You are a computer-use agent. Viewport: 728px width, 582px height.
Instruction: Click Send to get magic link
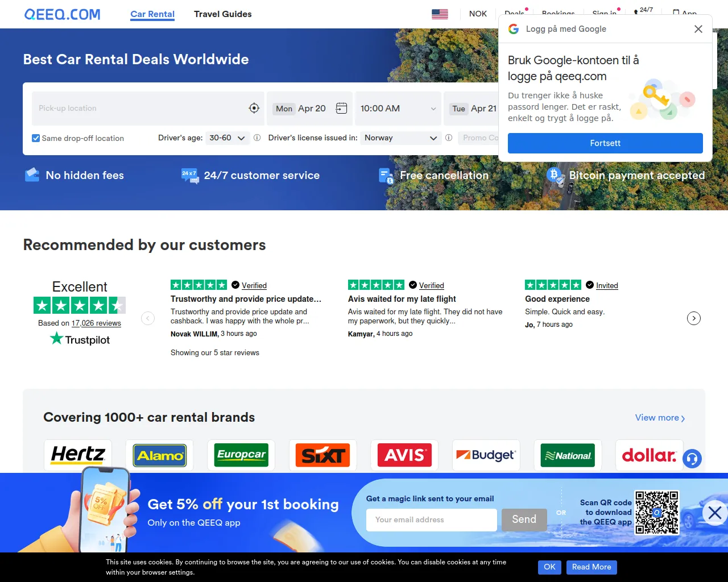coord(524,520)
